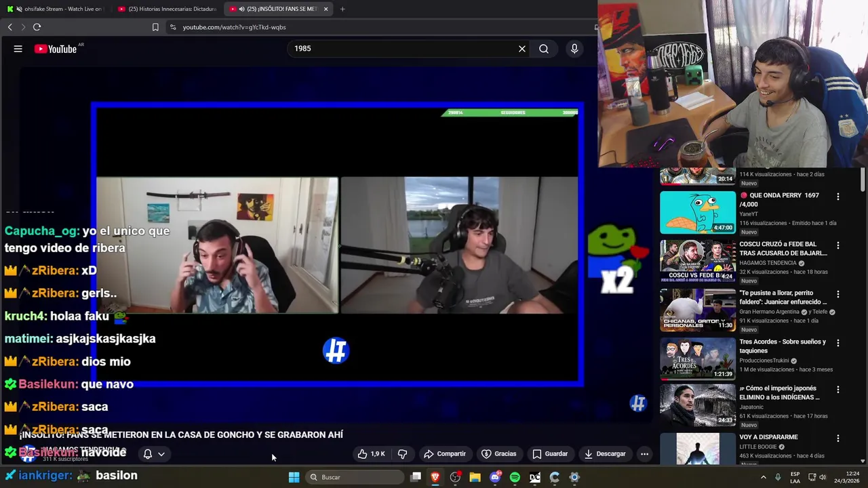Mute the ¡INSÓLITO! tab via speaker icon
This screenshot has width=868, height=488.
242,9
